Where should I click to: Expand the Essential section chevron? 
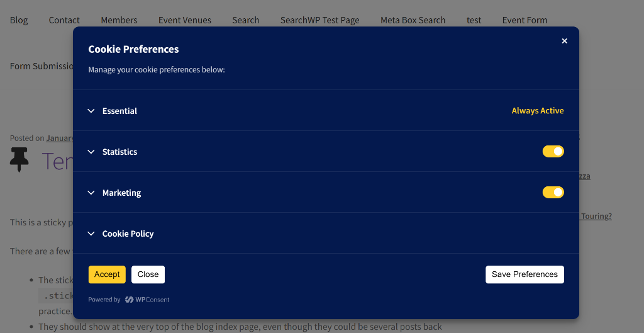[91, 111]
